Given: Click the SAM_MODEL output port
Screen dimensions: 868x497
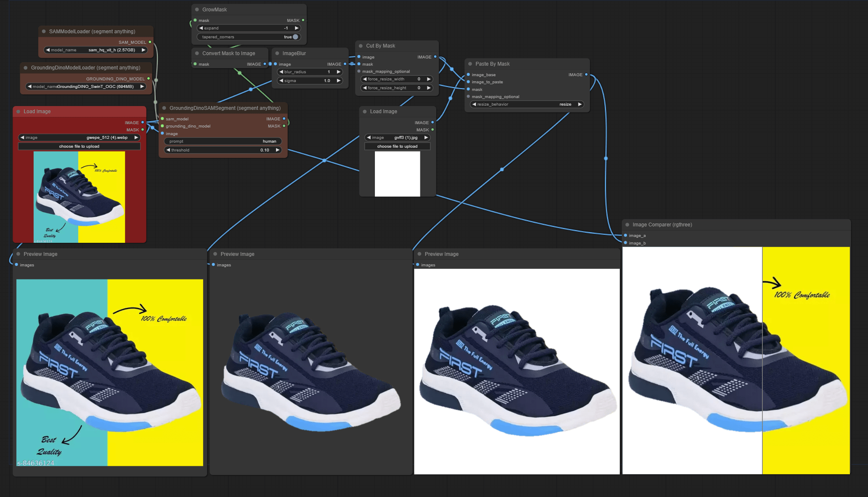Looking at the screenshot, I should [150, 42].
